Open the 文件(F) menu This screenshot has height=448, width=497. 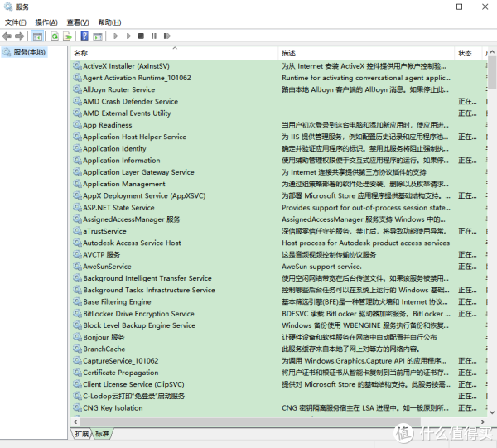click(x=16, y=22)
